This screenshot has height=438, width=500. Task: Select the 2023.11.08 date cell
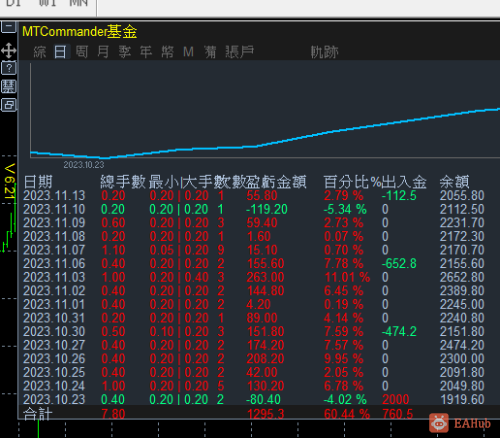[54, 236]
